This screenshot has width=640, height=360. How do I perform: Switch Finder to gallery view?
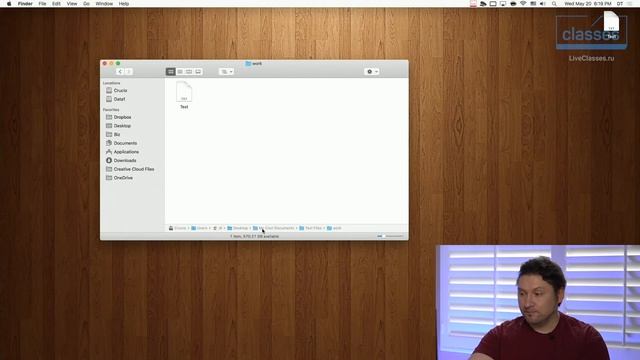198,71
